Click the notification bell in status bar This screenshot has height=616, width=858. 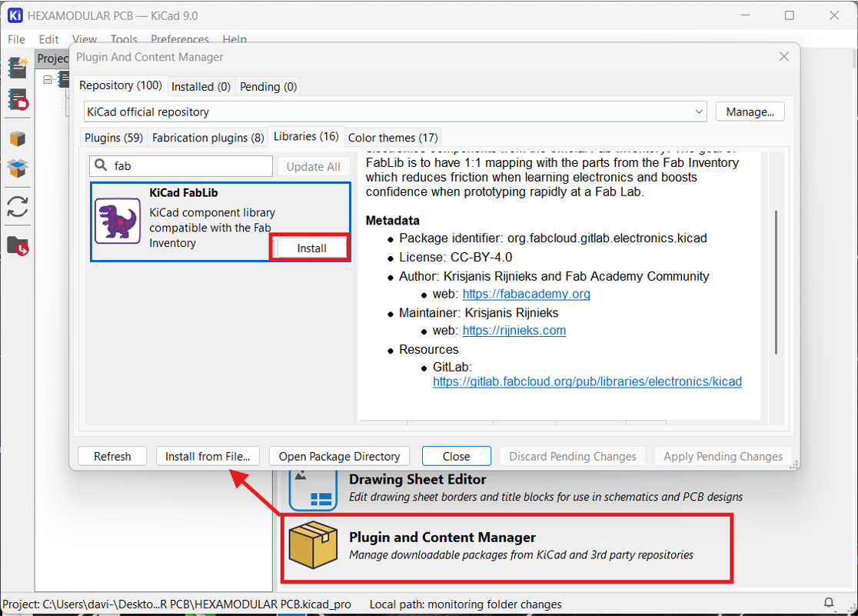(829, 603)
